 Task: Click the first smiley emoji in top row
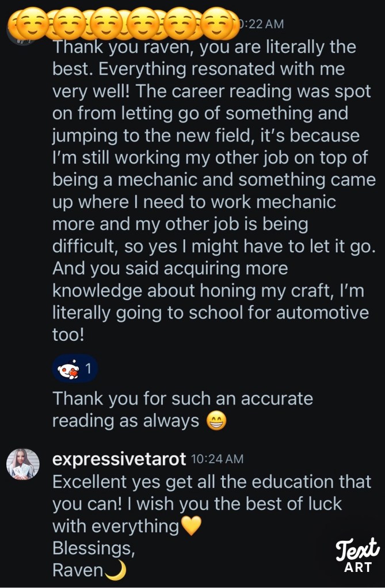[x=29, y=24]
